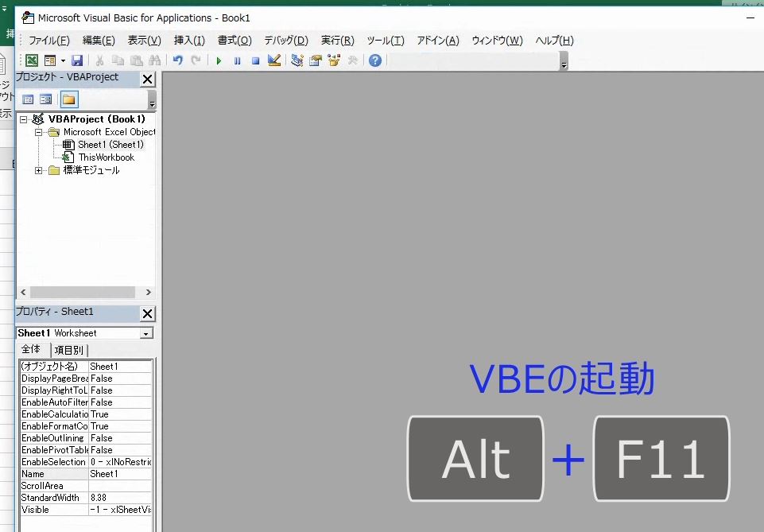
Task: Click the EnableCalculation True value
Action: click(x=120, y=414)
